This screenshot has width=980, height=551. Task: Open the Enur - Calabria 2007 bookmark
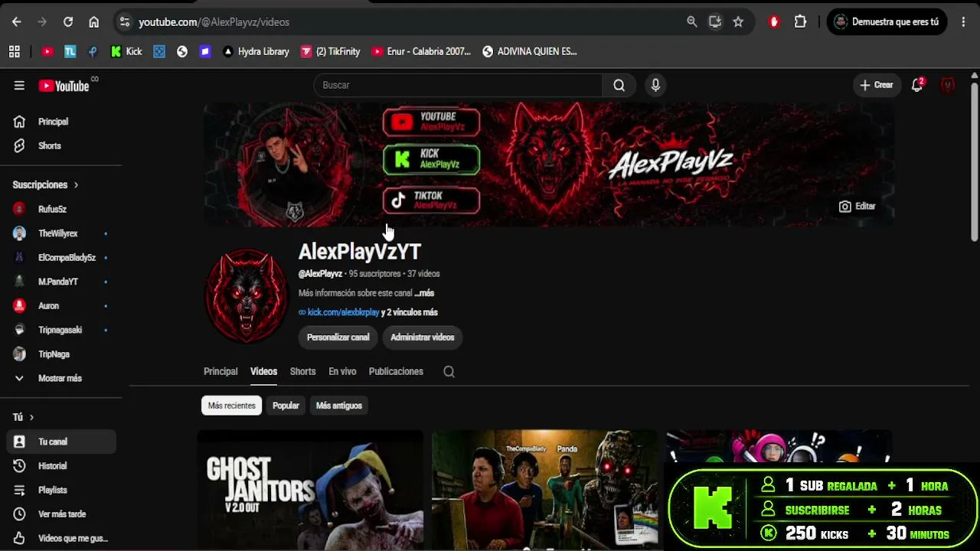point(421,51)
